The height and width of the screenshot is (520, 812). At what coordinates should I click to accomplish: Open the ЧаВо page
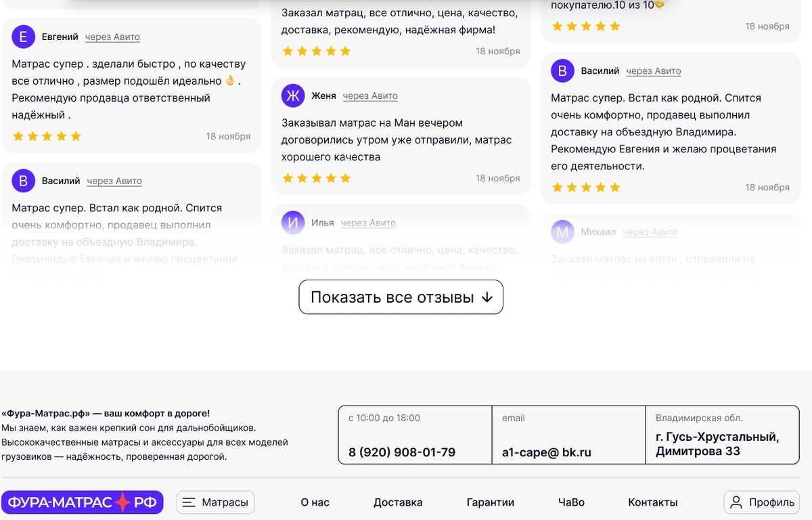point(571,502)
